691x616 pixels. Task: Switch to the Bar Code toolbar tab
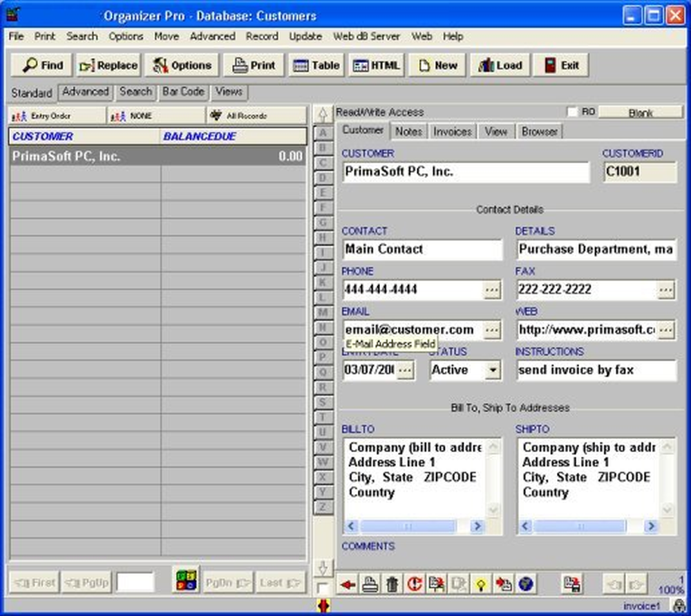pos(183,92)
